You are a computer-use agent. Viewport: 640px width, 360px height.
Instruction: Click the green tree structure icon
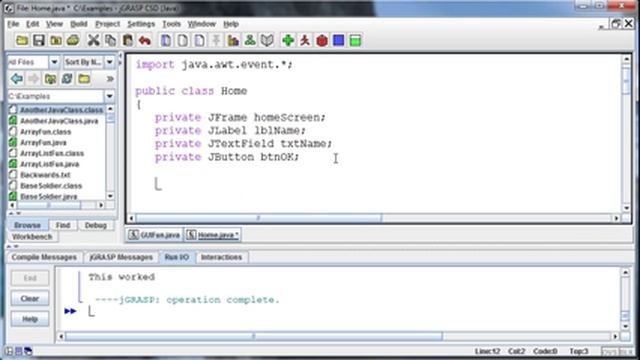(x=250, y=40)
